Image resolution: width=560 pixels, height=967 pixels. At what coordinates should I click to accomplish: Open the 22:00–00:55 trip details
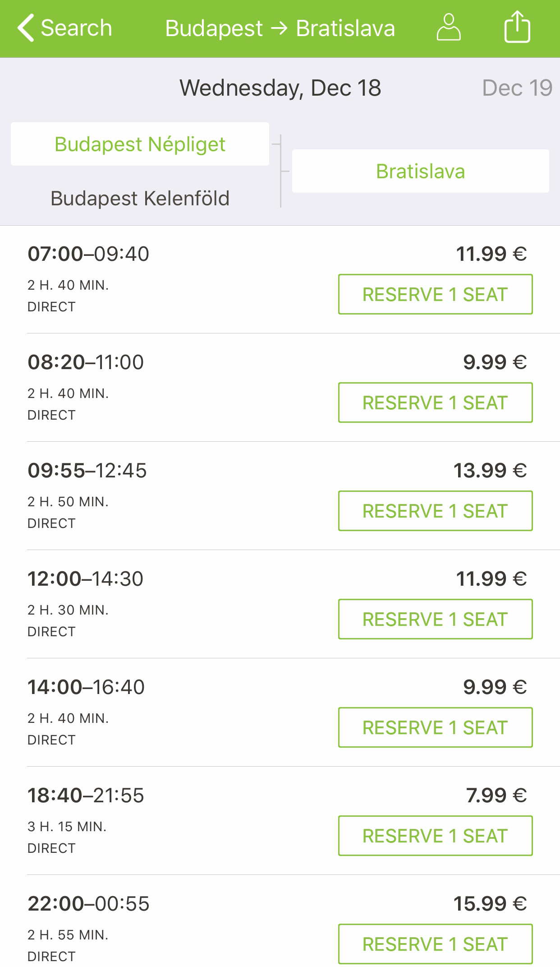(88, 904)
